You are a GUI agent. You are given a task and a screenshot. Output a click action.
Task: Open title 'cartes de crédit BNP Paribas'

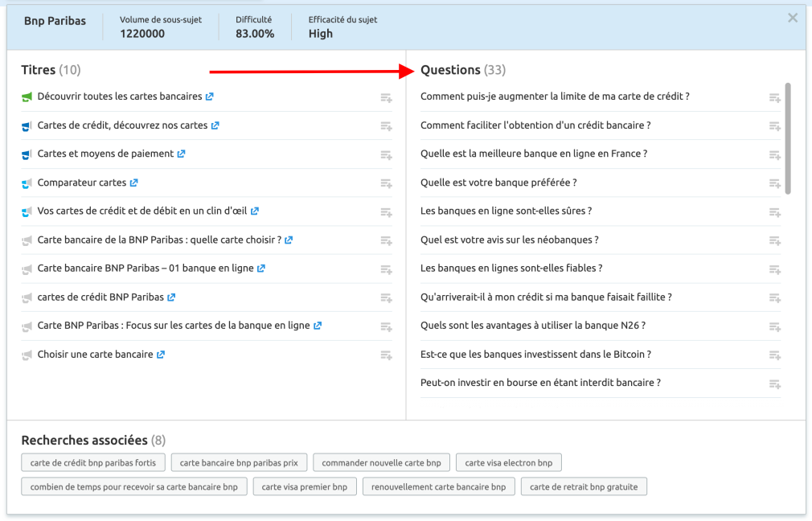(100, 297)
